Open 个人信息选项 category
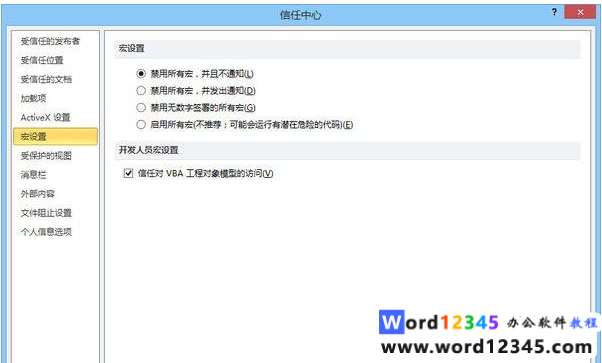Viewport: 602px width, 363px height. click(46, 232)
